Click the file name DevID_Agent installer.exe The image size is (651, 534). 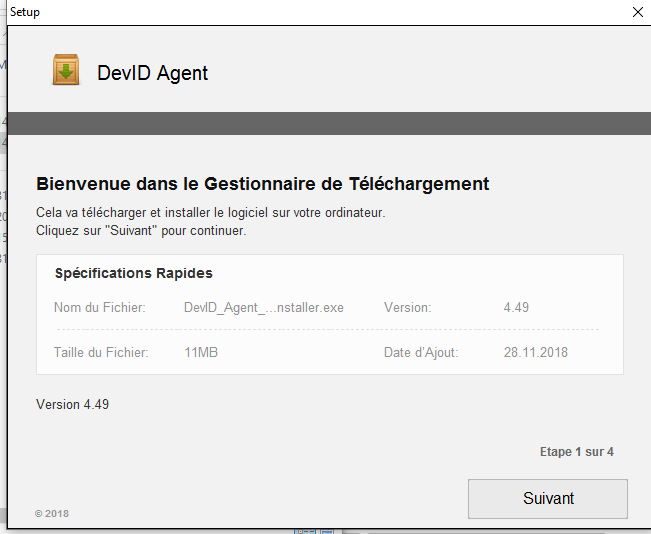(263, 308)
